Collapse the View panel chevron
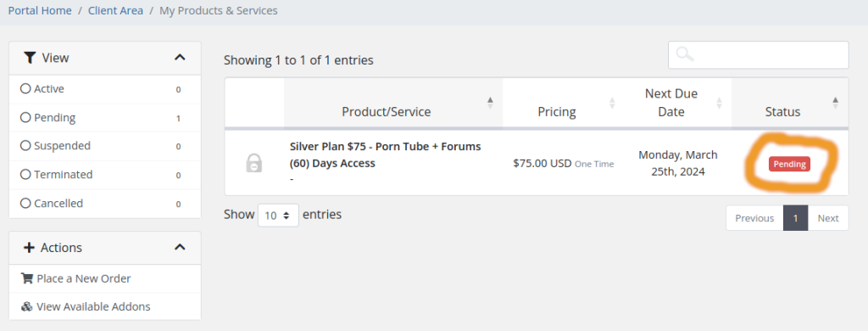The height and width of the screenshot is (331, 868). point(180,57)
